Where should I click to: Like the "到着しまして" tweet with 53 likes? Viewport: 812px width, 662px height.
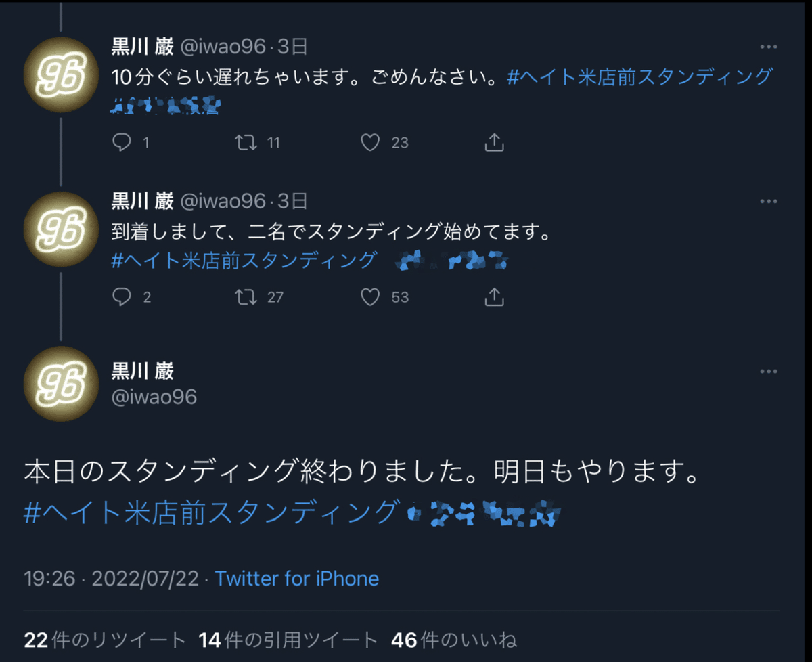(370, 297)
